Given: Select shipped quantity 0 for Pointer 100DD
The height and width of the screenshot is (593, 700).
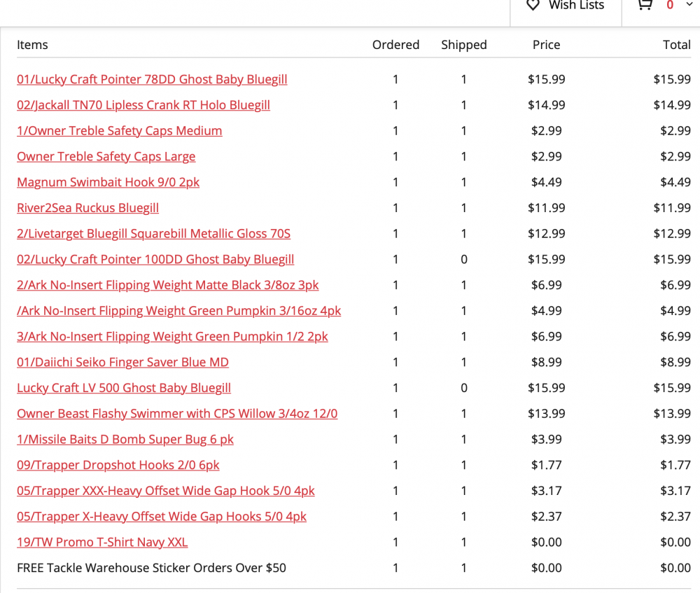Looking at the screenshot, I should coord(464,260).
